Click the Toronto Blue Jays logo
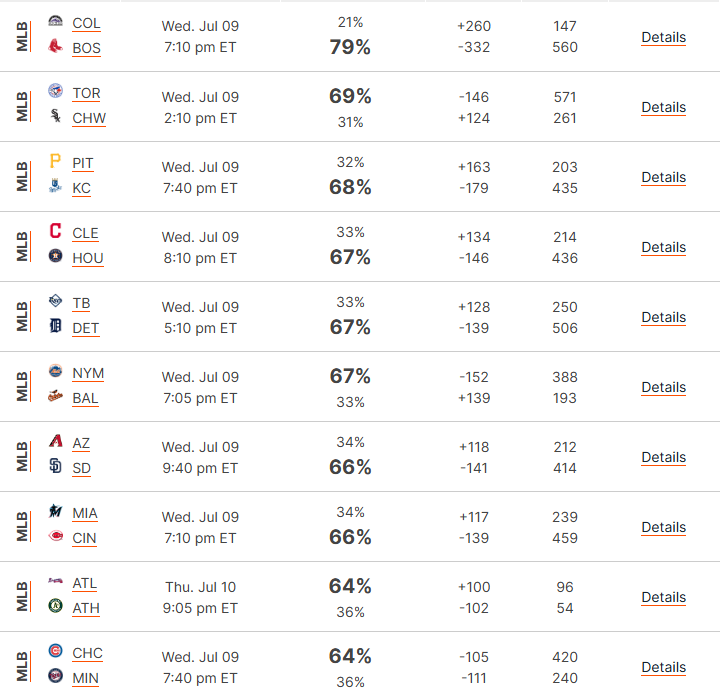Viewport: 728px width, 698px height. click(55, 91)
